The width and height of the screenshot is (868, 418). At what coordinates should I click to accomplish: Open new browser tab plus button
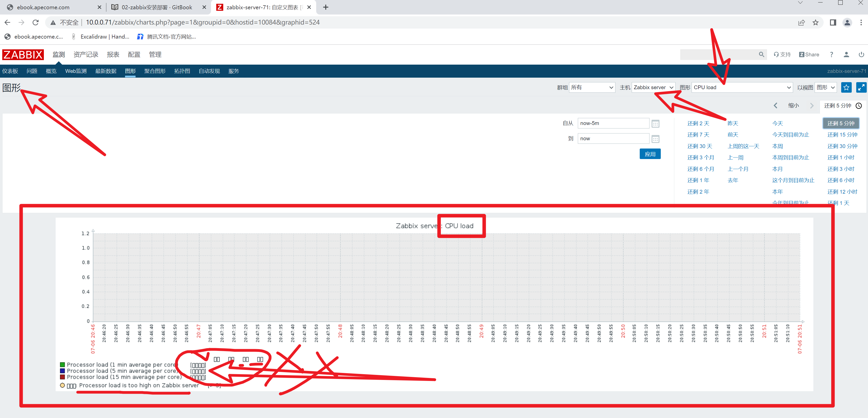(325, 8)
